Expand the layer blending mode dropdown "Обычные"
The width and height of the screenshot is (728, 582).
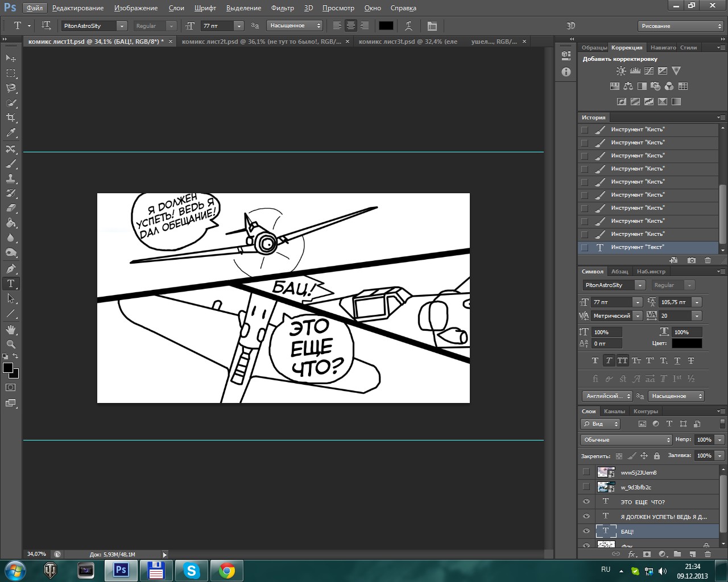626,440
